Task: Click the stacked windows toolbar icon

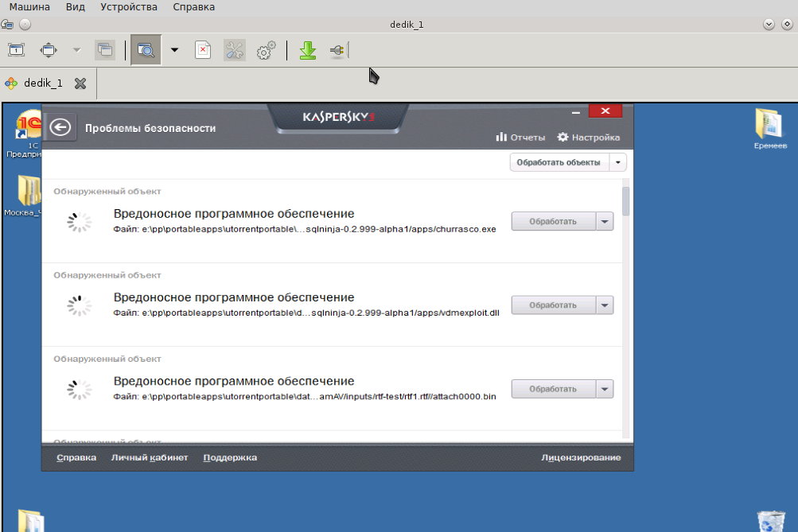Action: tap(105, 50)
